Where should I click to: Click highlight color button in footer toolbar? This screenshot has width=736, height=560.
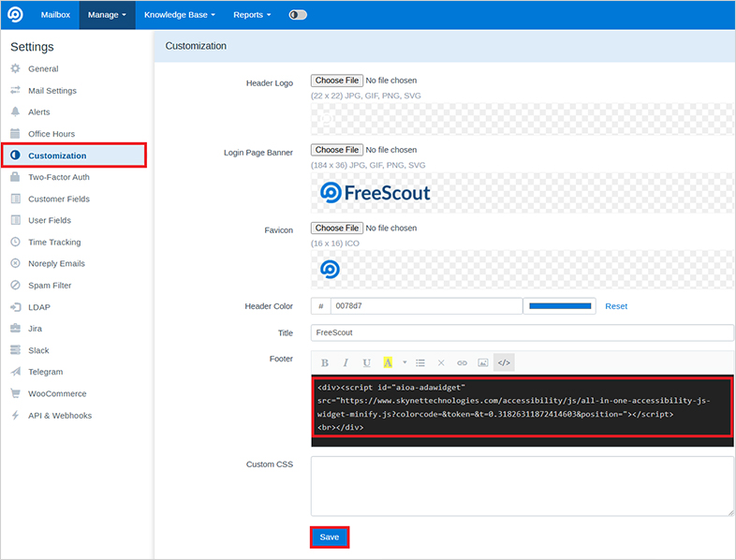[x=388, y=362]
